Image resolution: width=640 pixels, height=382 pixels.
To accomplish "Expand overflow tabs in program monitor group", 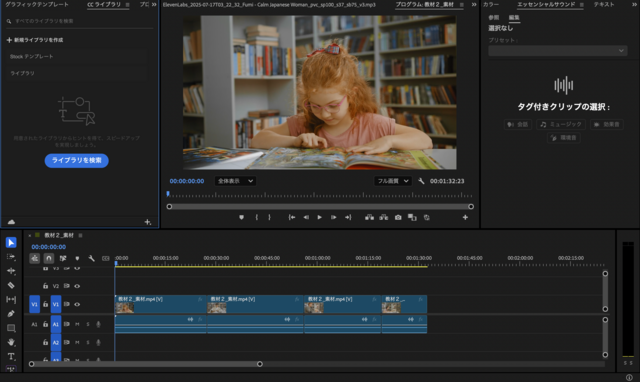I will tap(474, 4).
